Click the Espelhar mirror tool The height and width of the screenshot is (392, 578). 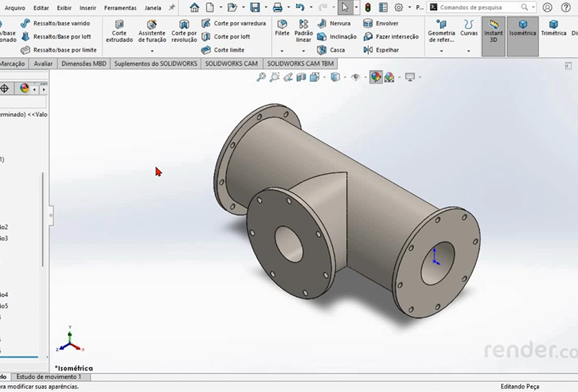tap(368, 50)
